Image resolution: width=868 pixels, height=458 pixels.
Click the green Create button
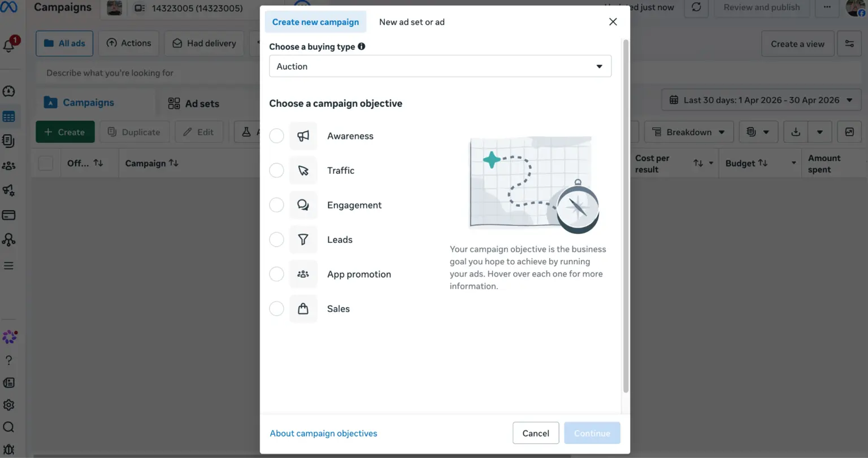pyautogui.click(x=65, y=132)
